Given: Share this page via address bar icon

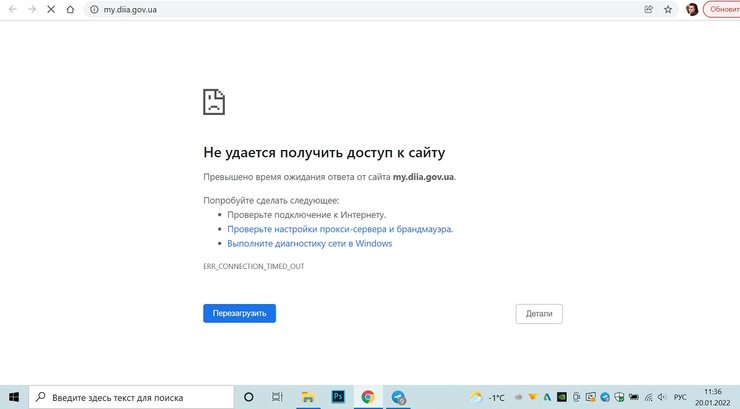Looking at the screenshot, I should click(x=648, y=9).
